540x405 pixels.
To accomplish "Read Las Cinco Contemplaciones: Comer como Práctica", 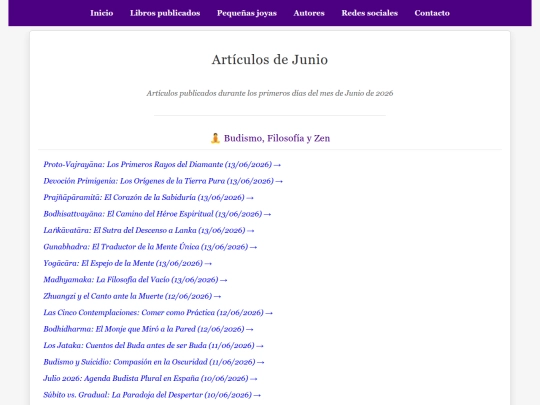I will (158, 313).
